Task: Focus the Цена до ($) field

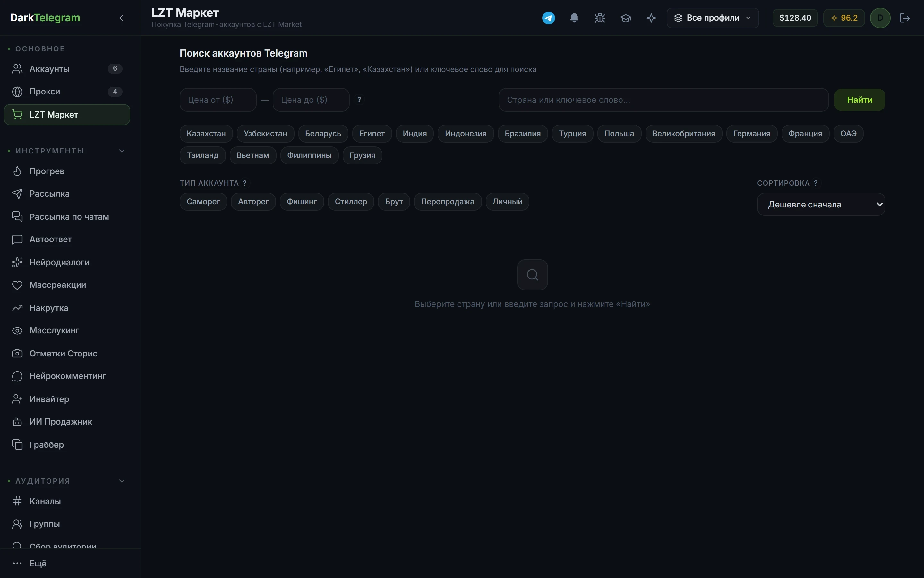Action: click(311, 100)
